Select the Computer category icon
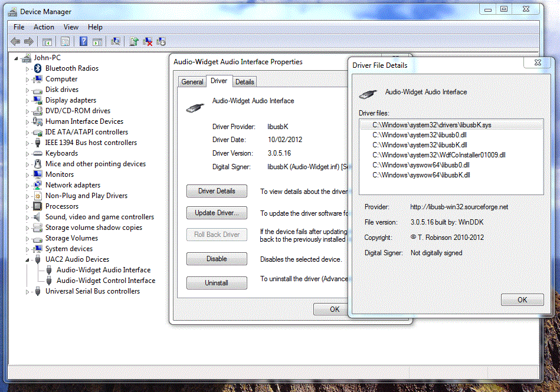 click(38, 79)
